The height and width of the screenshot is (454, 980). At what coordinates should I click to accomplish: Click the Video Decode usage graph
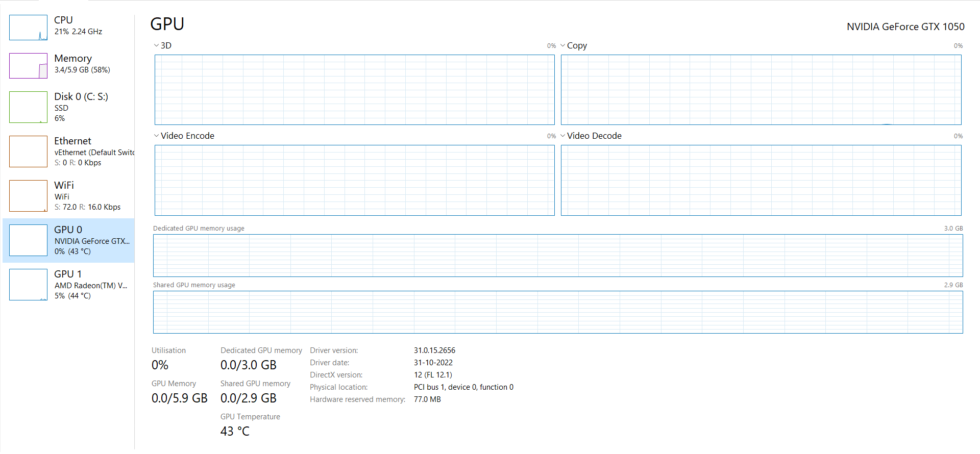[x=761, y=180]
